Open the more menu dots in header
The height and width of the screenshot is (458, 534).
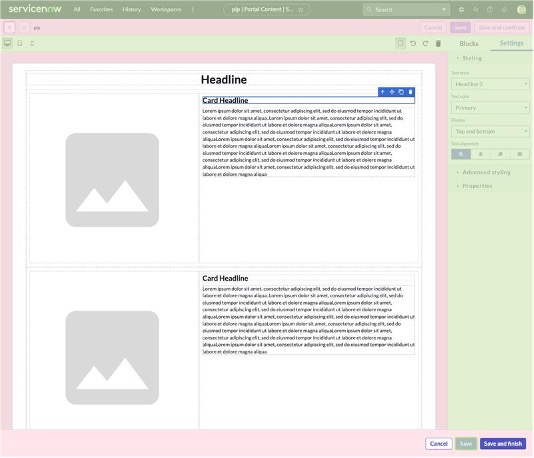193,10
